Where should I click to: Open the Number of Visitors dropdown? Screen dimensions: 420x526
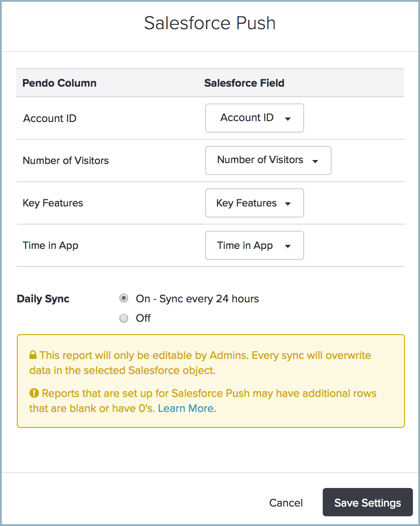[x=268, y=160]
